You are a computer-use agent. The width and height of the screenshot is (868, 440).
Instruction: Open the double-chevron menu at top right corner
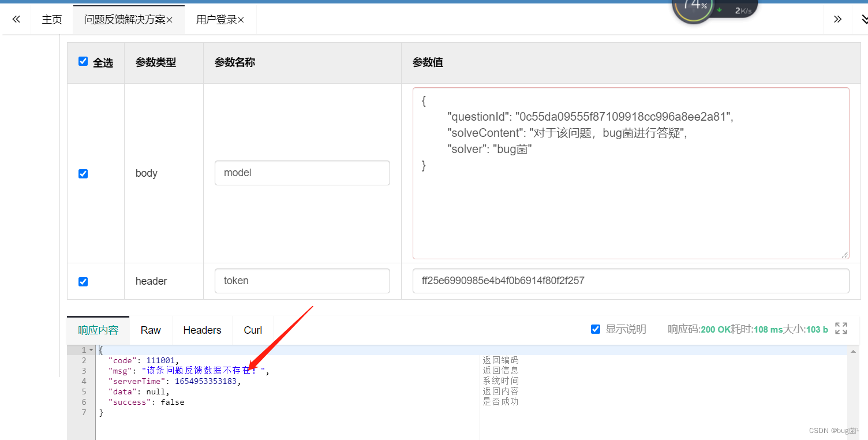click(863, 20)
